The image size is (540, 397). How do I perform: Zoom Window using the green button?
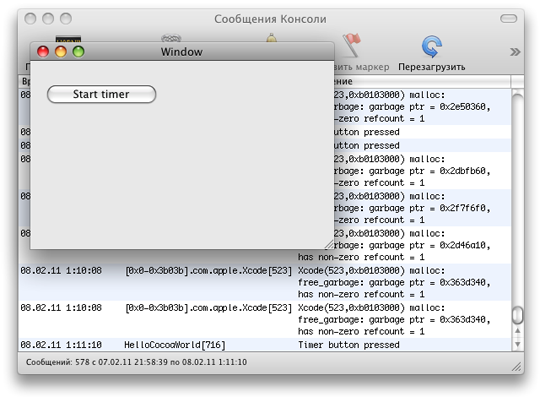[79, 52]
